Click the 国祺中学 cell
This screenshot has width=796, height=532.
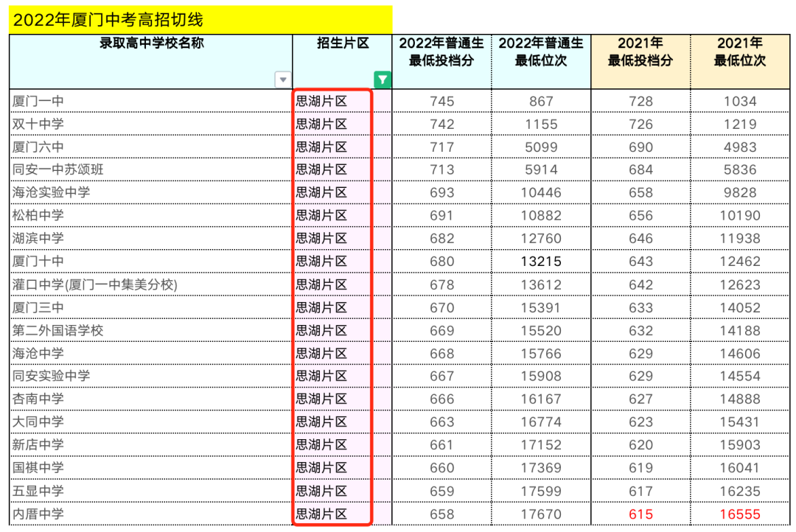(151, 468)
